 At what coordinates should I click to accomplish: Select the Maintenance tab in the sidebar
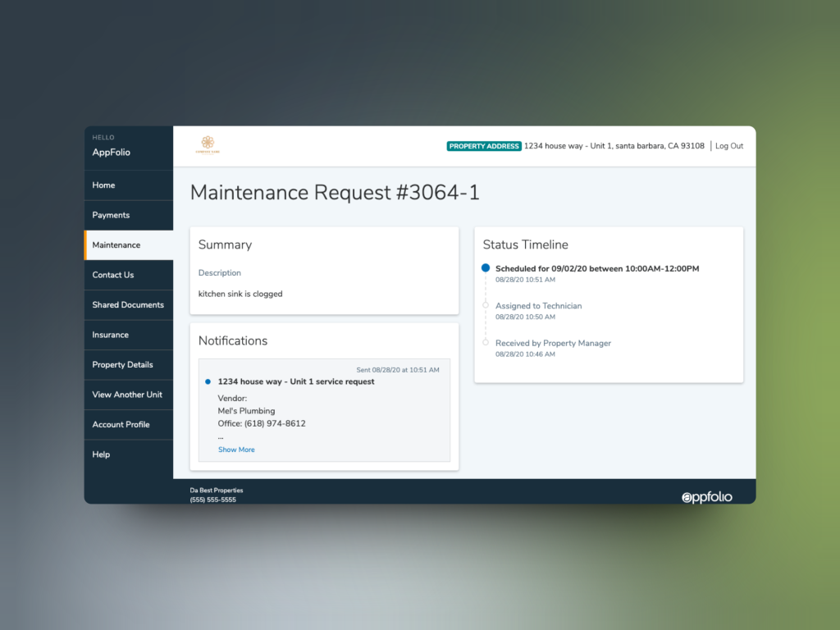pos(128,244)
